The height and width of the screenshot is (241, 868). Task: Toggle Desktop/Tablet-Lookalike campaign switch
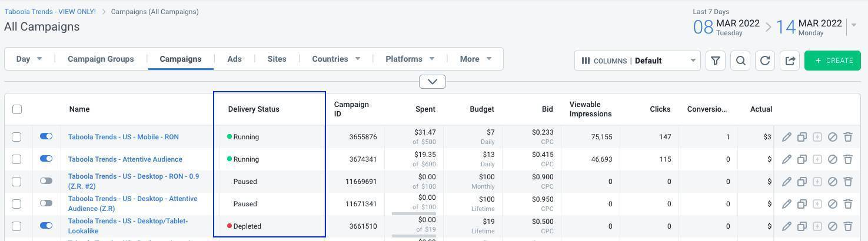coord(46,226)
